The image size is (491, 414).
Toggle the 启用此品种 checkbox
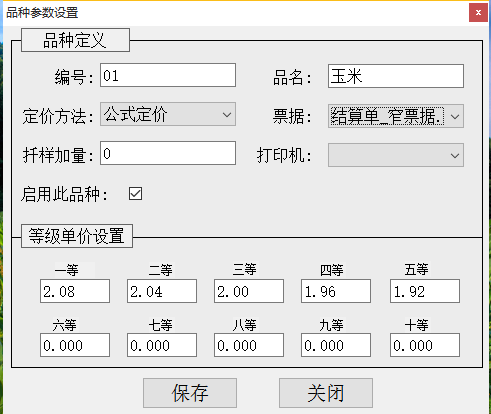(135, 194)
